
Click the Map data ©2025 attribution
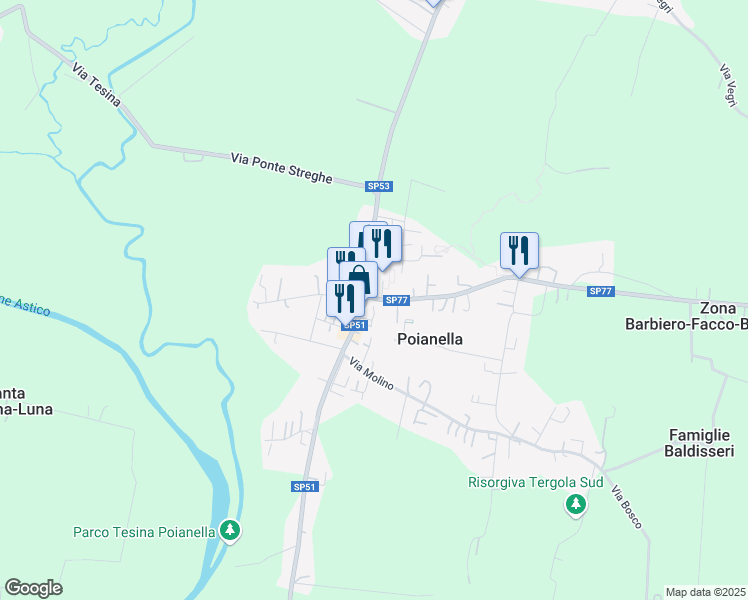[x=706, y=592]
